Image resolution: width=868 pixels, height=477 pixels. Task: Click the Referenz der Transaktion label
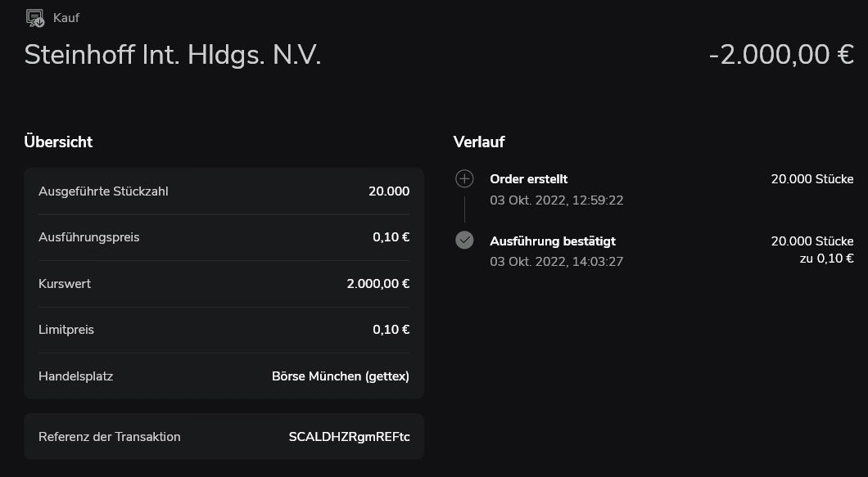(109, 436)
